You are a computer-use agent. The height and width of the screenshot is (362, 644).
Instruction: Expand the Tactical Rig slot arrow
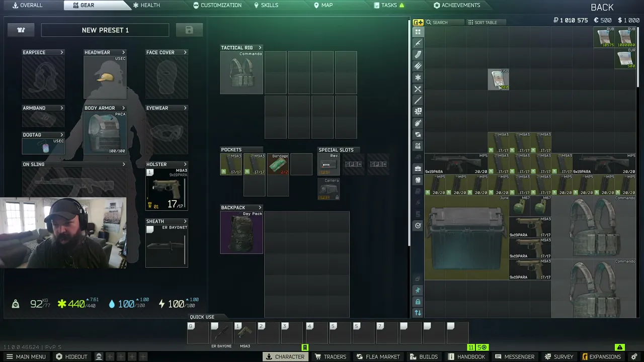[260, 48]
